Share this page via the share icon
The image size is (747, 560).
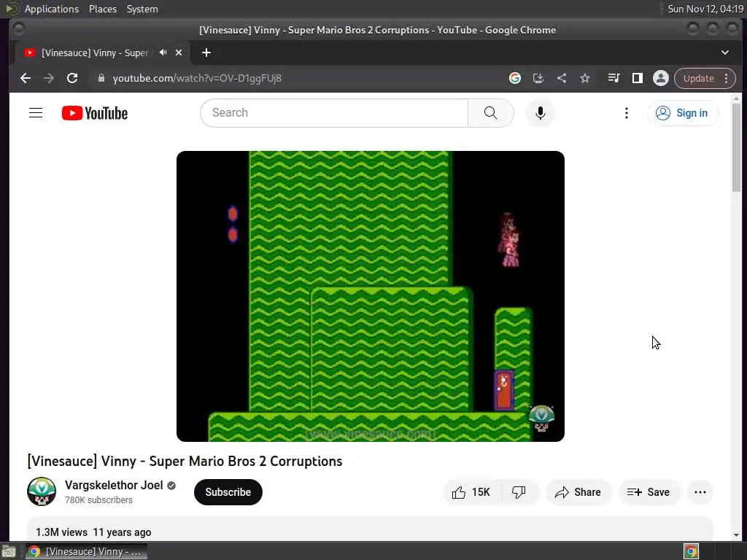tap(562, 78)
